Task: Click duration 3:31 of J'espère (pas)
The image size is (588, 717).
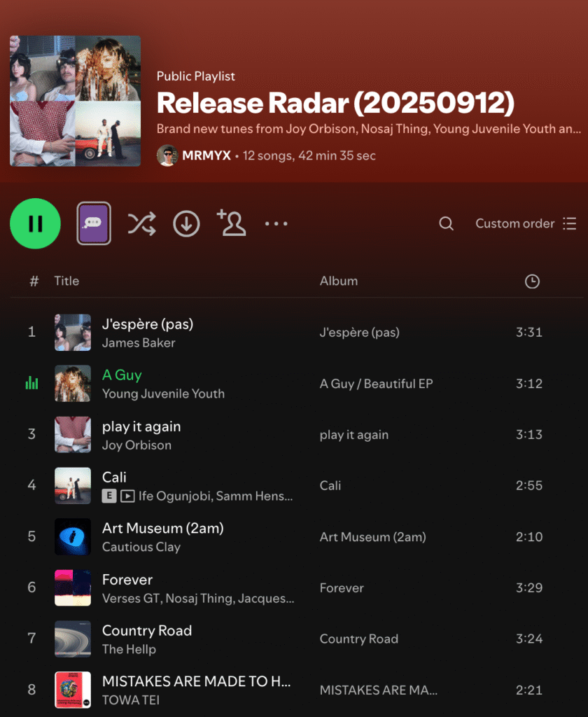Action: (x=529, y=332)
